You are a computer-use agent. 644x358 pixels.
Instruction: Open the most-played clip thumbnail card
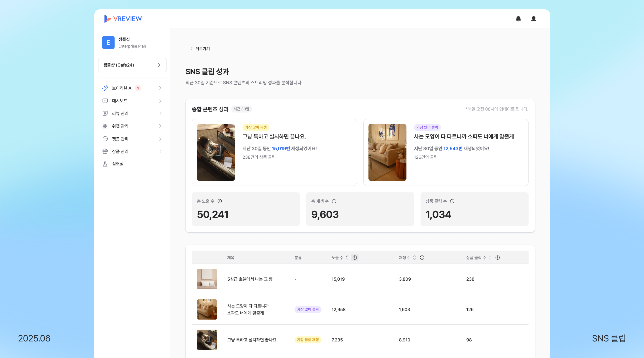[216, 152]
